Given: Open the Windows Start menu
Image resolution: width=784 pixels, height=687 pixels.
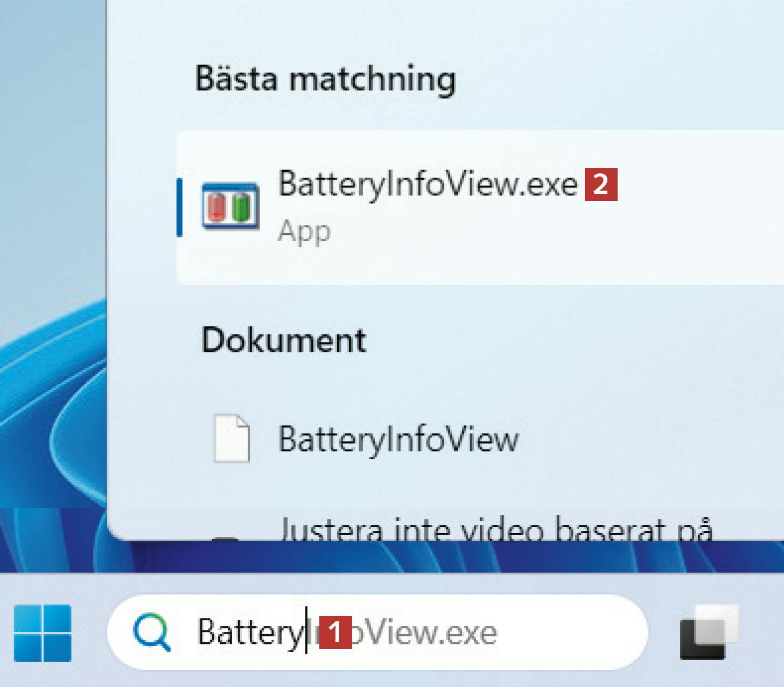Looking at the screenshot, I should 43,632.
